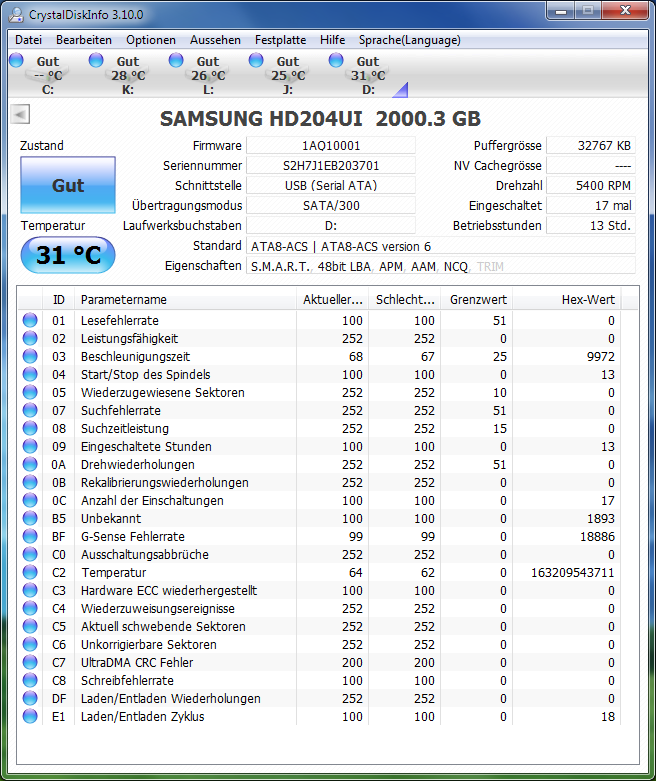Screen dimensions: 656x781
Task: Click status orb of Suchzeitleistung row
Action: coord(30,428)
